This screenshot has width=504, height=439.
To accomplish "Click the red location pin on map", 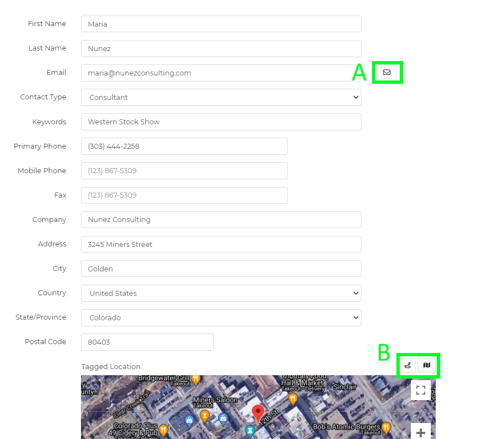I will point(258,414).
